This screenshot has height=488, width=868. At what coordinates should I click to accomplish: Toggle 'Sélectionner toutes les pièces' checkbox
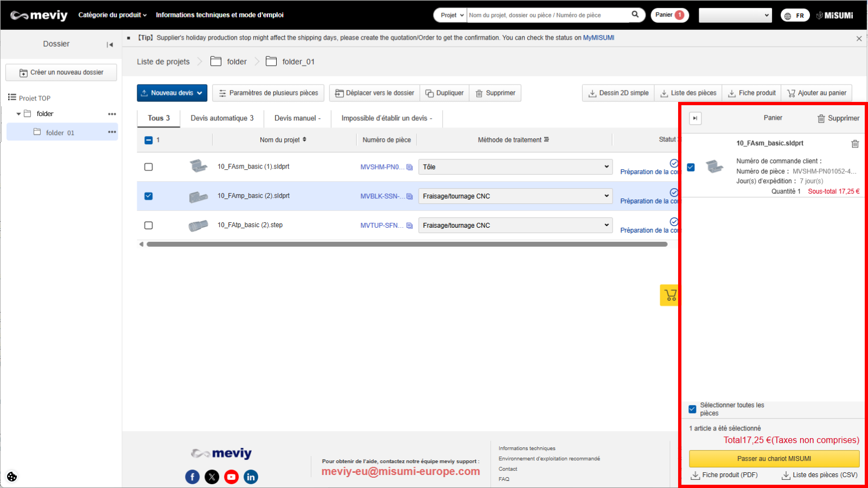click(692, 409)
